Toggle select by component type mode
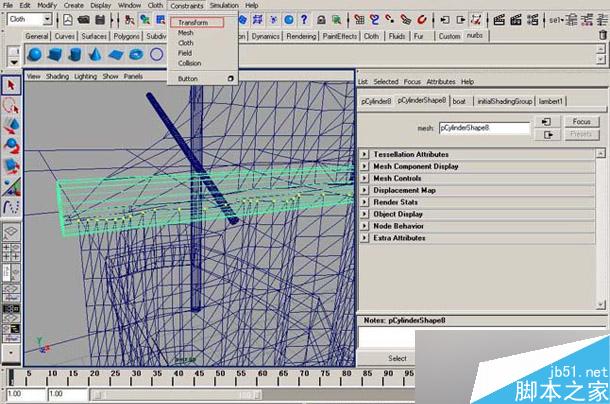 pyautogui.click(x=160, y=19)
